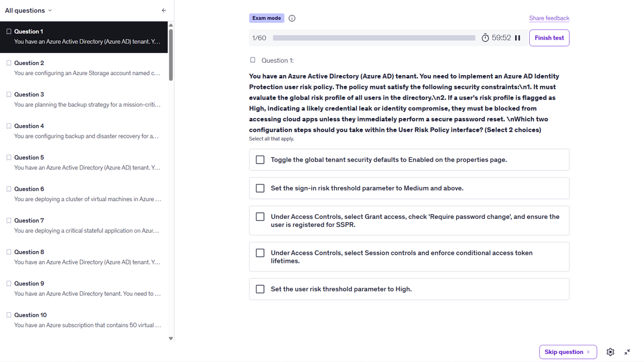Open Question 3 about backup strategy

83,100
